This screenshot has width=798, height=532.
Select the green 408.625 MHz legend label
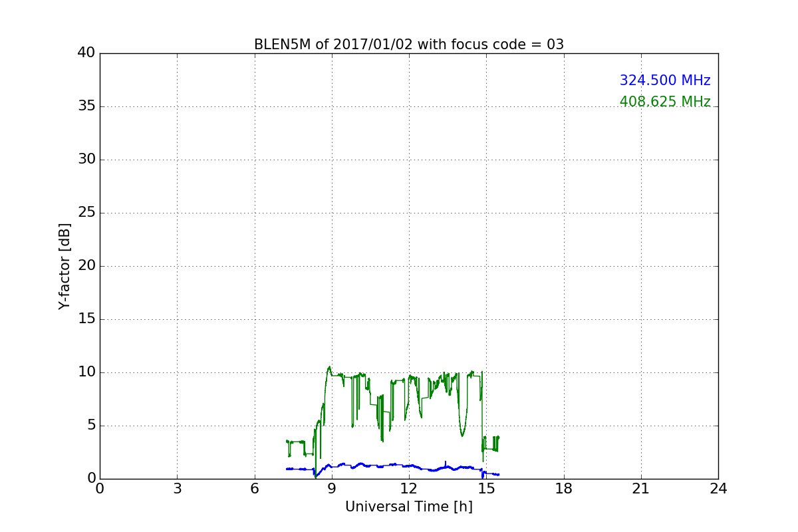click(x=665, y=102)
